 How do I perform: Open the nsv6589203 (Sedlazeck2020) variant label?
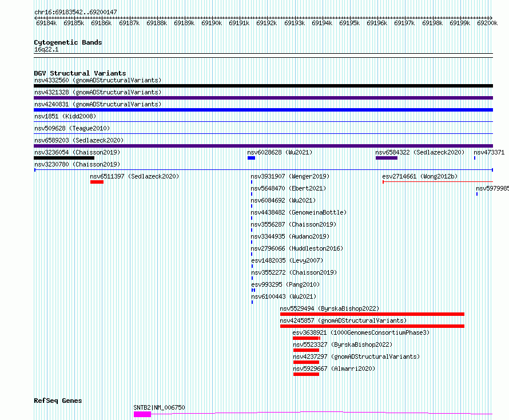point(79,140)
